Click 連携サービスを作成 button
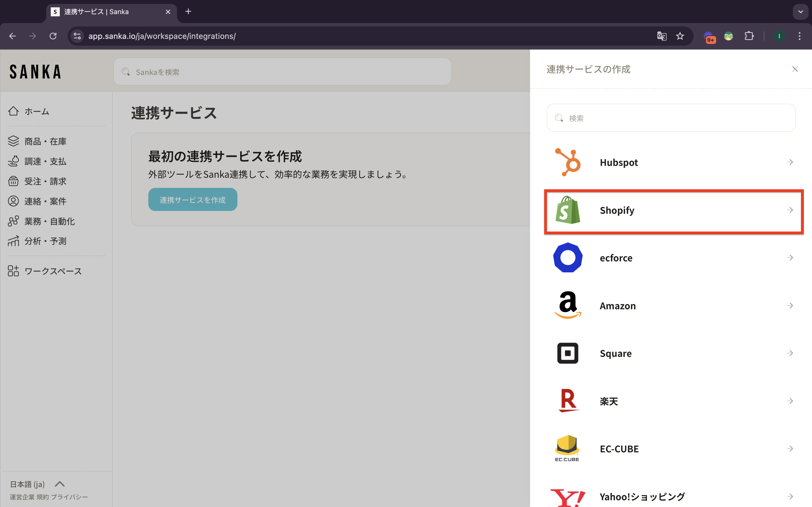Viewport: 812px width, 507px height. [x=193, y=200]
